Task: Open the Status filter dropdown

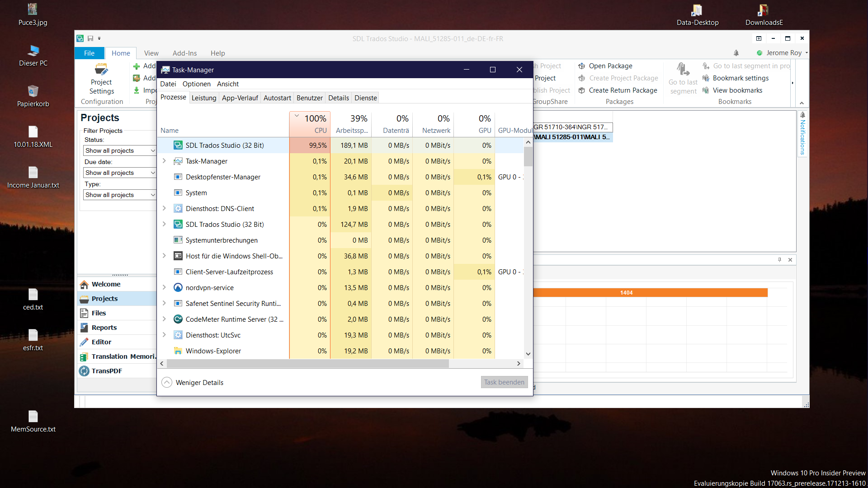Action: 120,150
